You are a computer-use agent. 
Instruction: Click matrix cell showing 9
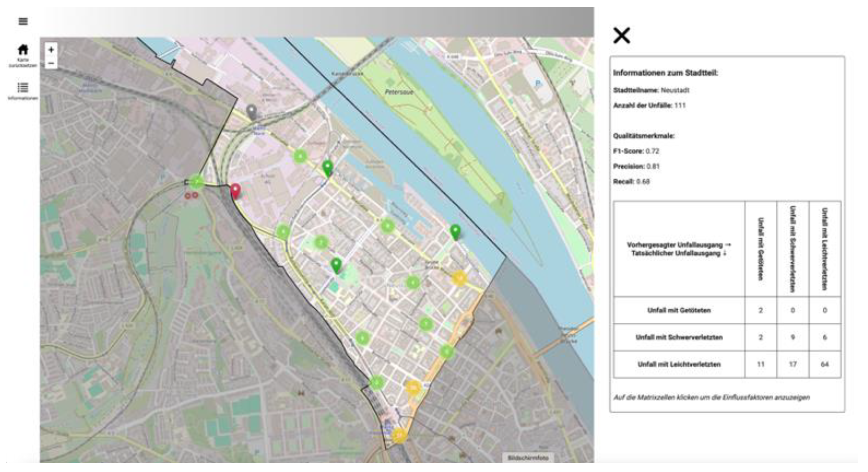click(x=793, y=337)
